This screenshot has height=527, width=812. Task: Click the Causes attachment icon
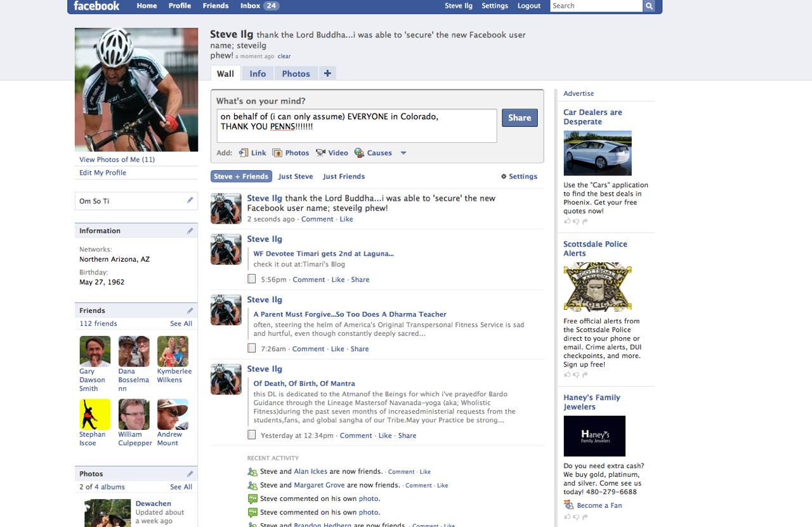359,153
